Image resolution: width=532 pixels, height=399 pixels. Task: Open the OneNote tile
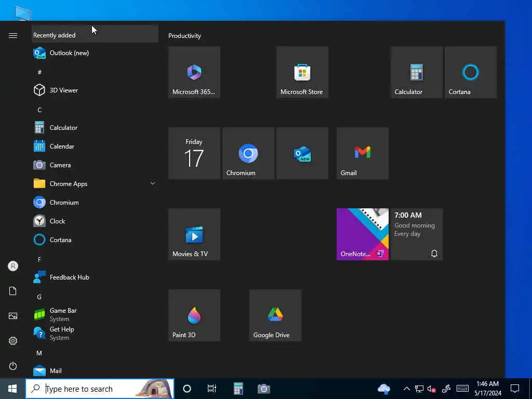coord(362,234)
